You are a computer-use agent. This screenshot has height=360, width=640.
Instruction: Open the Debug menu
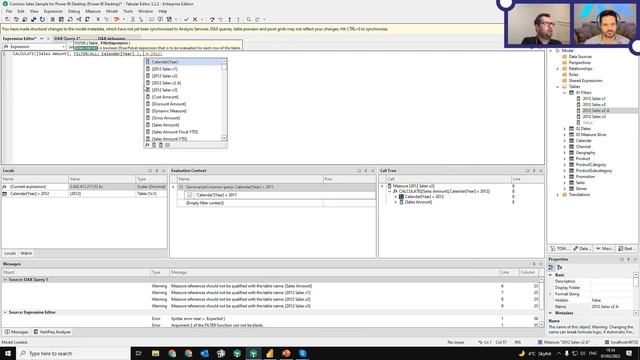point(74,11)
